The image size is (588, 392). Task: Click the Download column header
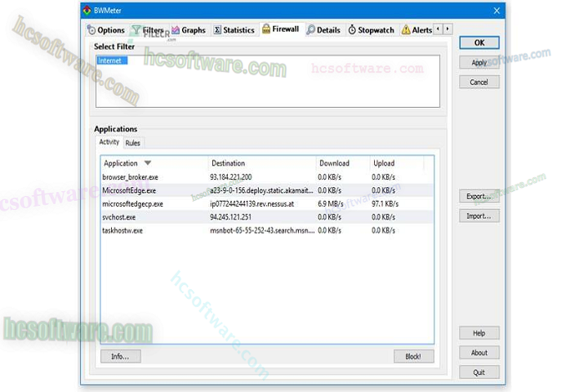coord(343,163)
